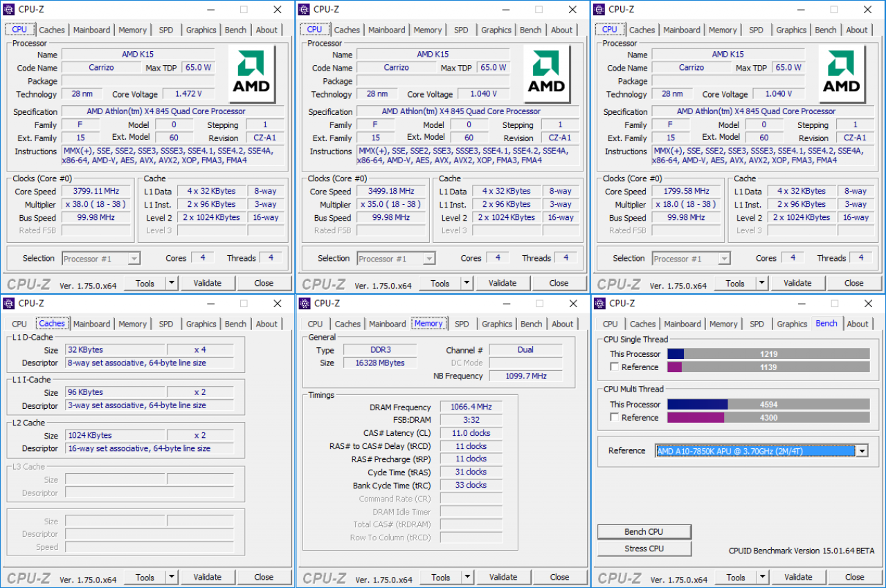886x588 pixels.
Task: Open Bench tab in 3799.11 MHz window
Action: pyautogui.click(x=235, y=30)
